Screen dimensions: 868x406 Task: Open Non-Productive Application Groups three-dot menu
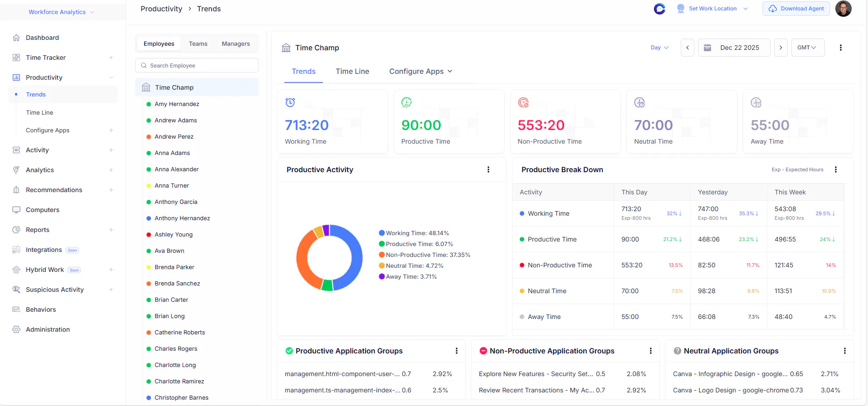pos(651,351)
